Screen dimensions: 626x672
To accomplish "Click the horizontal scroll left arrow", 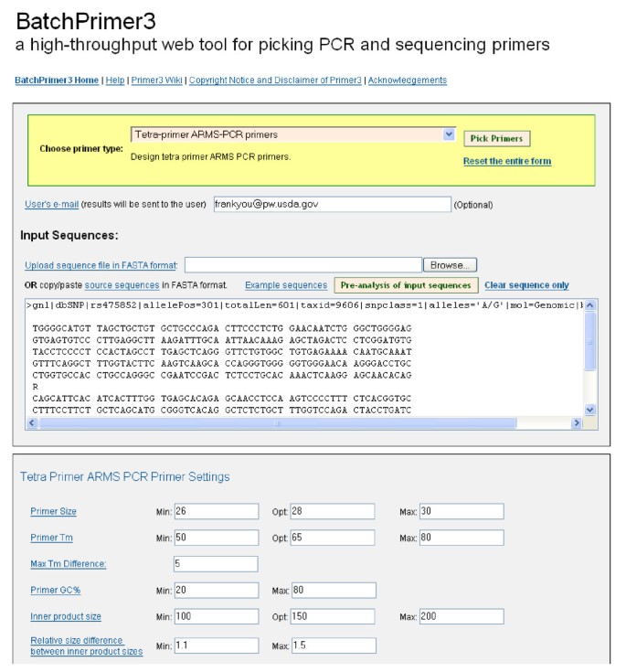I will [x=32, y=423].
